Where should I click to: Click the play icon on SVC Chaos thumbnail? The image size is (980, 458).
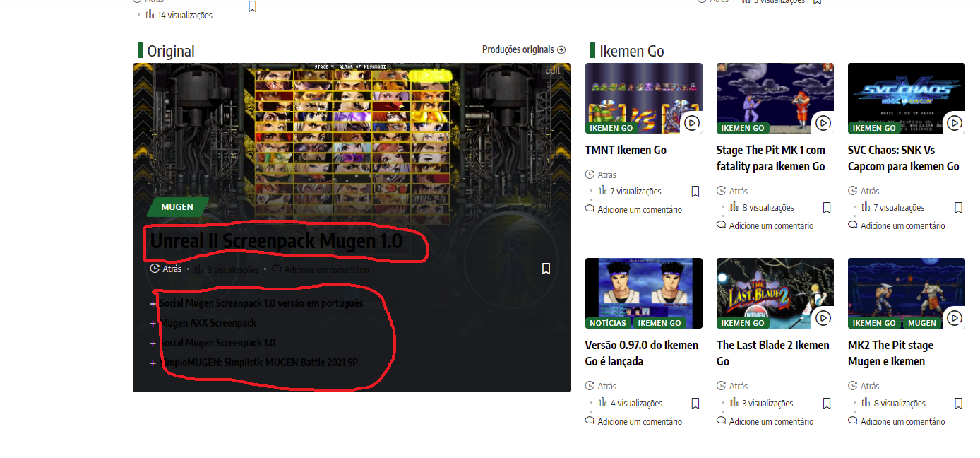(x=955, y=122)
